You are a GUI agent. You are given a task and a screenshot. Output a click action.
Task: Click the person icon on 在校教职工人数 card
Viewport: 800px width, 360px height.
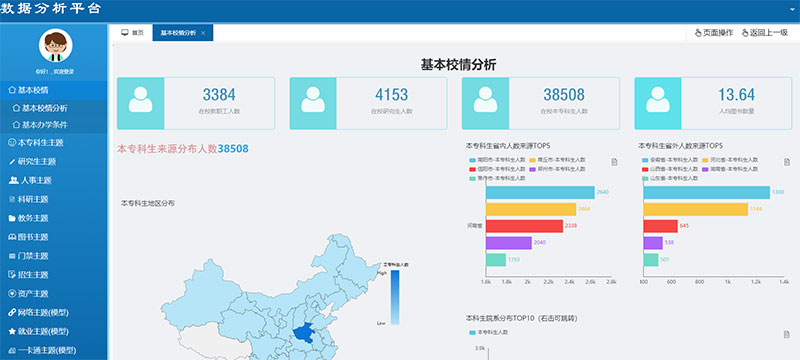point(140,99)
